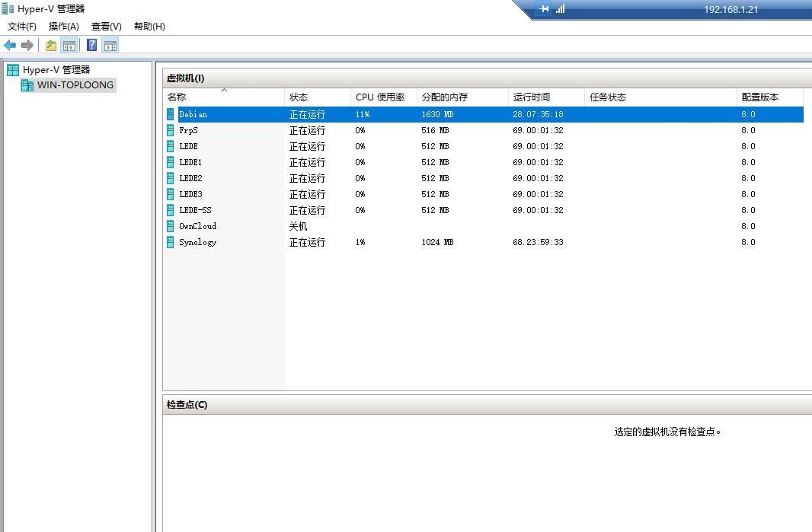This screenshot has width=812, height=532.
Task: Click the 516 MB memory value
Action: click(435, 130)
